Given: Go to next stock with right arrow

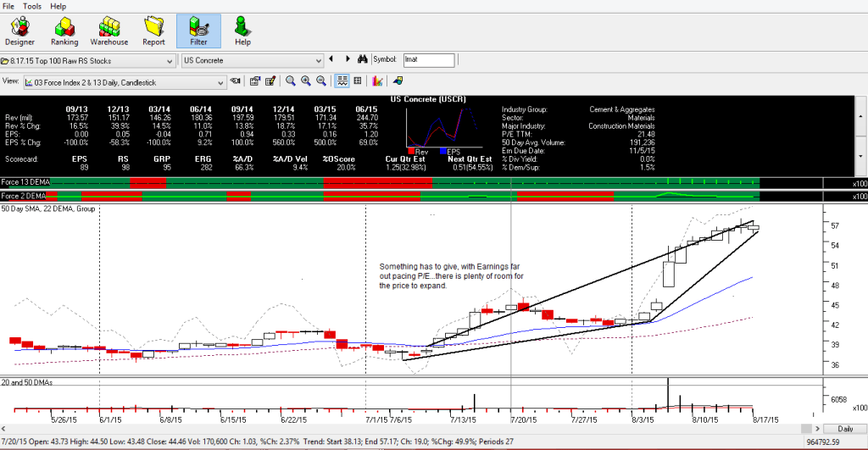Looking at the screenshot, I should point(348,58).
